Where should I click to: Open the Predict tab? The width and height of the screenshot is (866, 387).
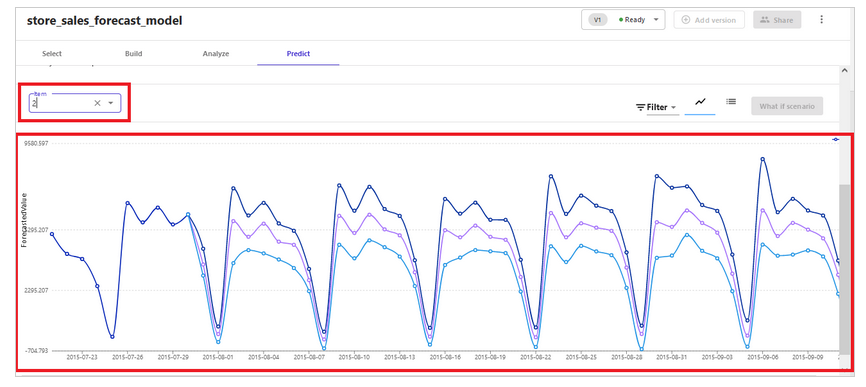298,54
